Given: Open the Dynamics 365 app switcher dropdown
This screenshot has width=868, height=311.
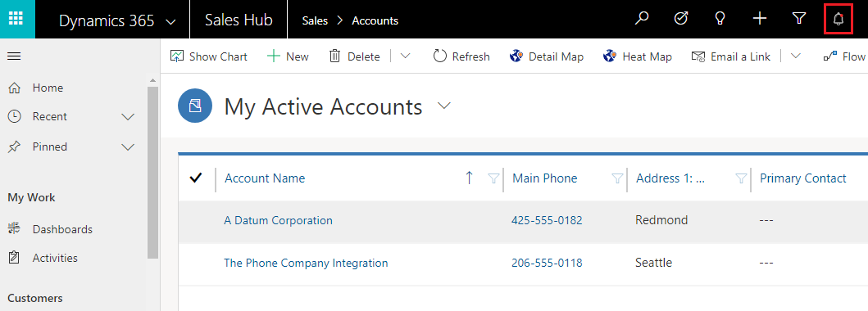Looking at the screenshot, I should point(171,22).
